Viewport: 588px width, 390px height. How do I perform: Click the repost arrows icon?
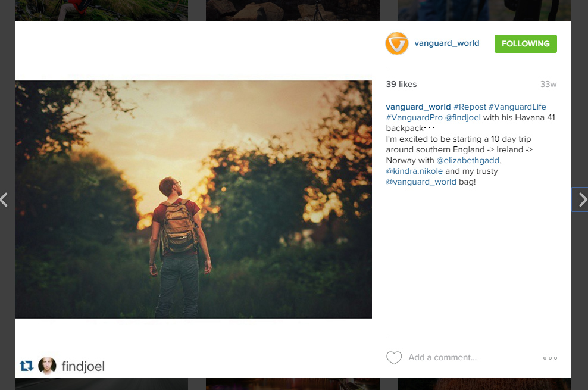click(x=26, y=366)
